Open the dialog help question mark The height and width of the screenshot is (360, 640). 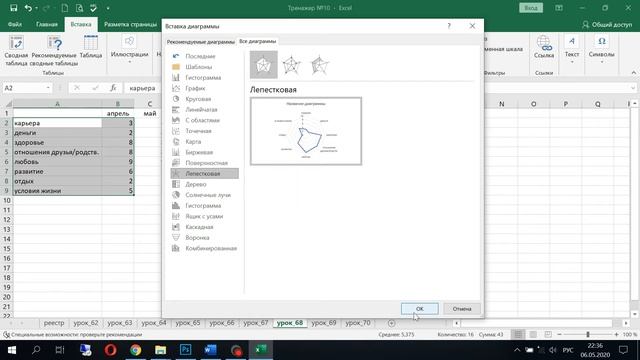pyautogui.click(x=449, y=26)
